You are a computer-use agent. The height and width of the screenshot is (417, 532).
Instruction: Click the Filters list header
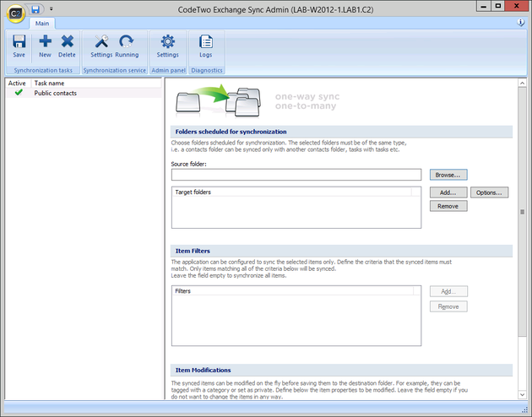tap(293, 291)
